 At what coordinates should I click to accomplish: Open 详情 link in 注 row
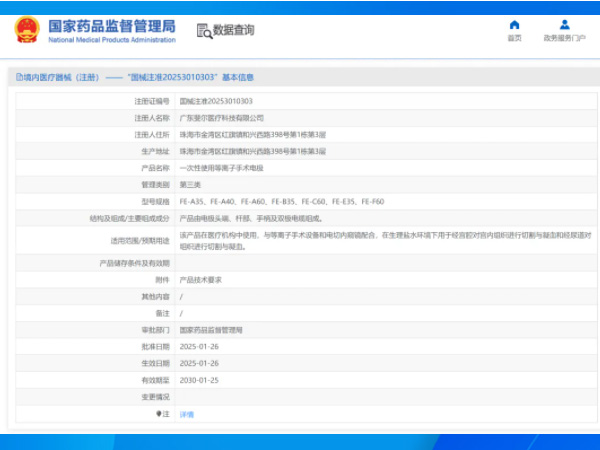pyautogui.click(x=187, y=414)
